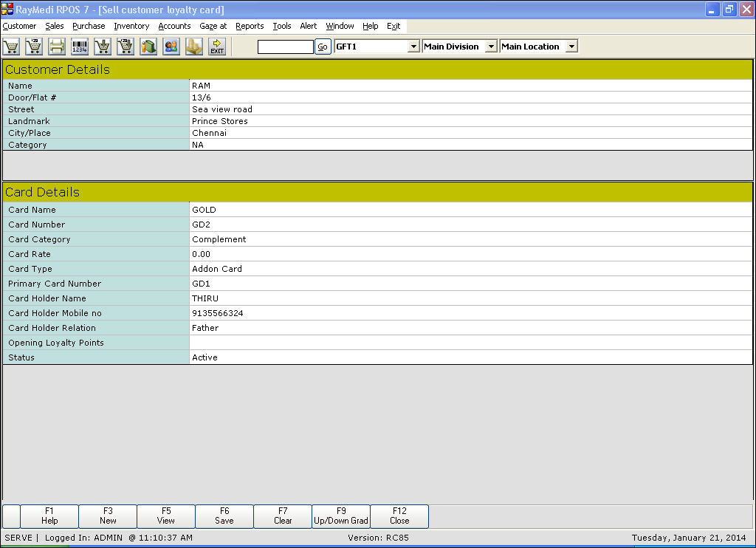
Task: Open the GFT1 dropdown
Action: [413, 47]
